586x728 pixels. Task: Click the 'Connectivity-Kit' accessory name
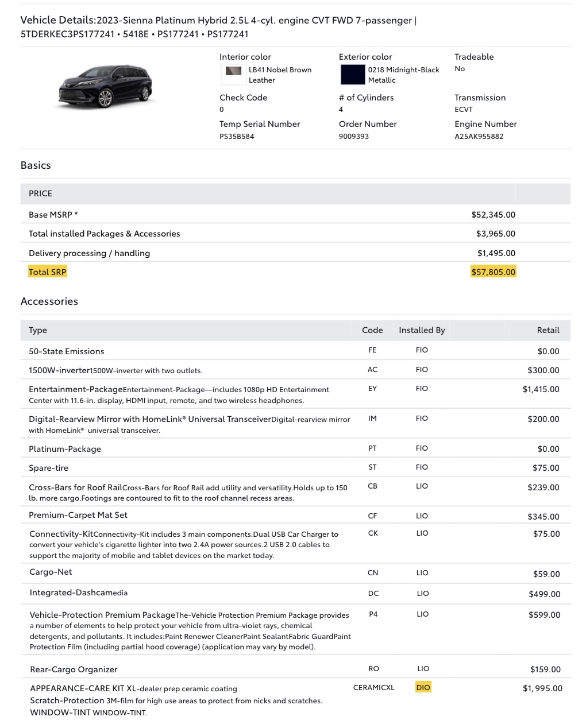click(61, 534)
